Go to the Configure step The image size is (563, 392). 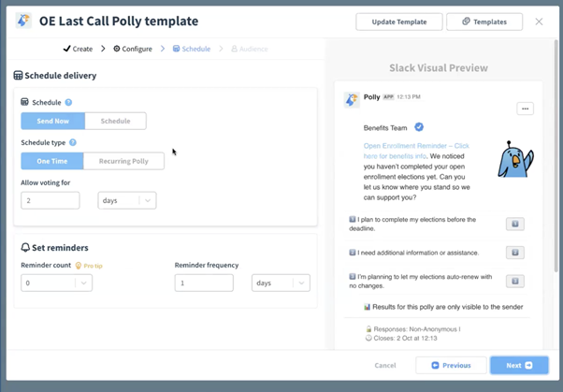click(133, 49)
